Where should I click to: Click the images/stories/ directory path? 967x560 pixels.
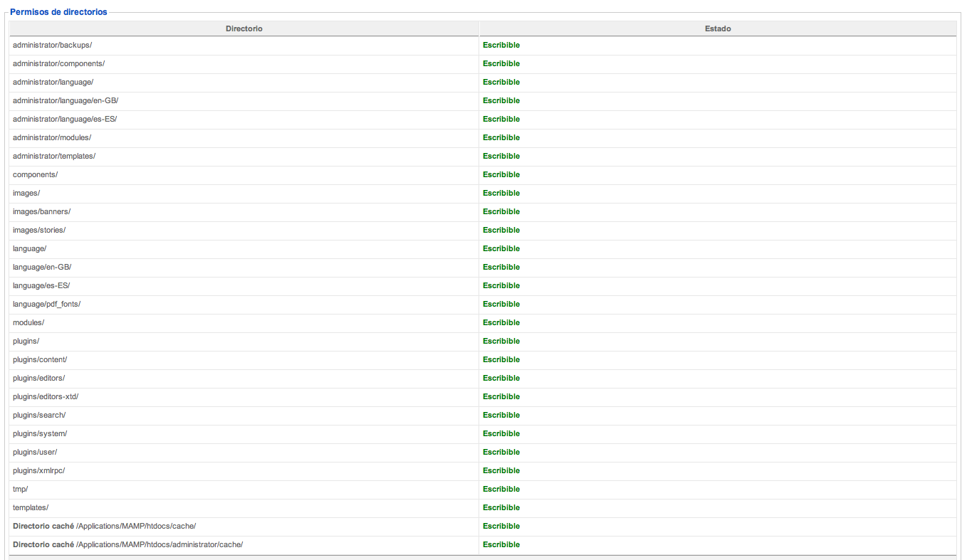pyautogui.click(x=39, y=230)
